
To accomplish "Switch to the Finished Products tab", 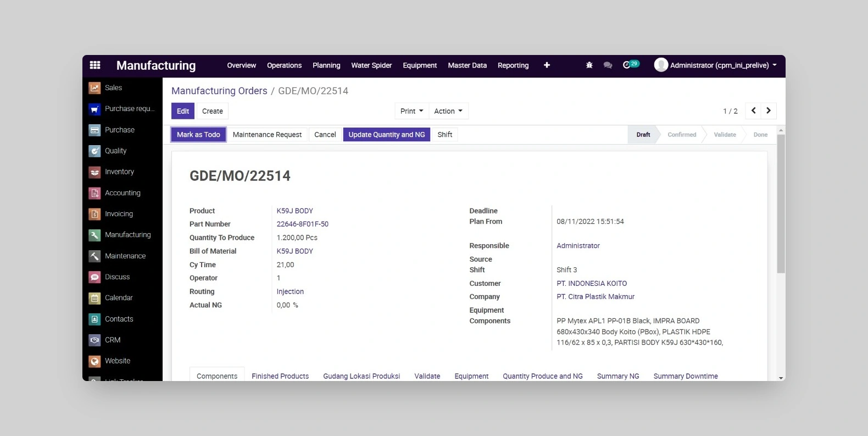I will click(280, 376).
